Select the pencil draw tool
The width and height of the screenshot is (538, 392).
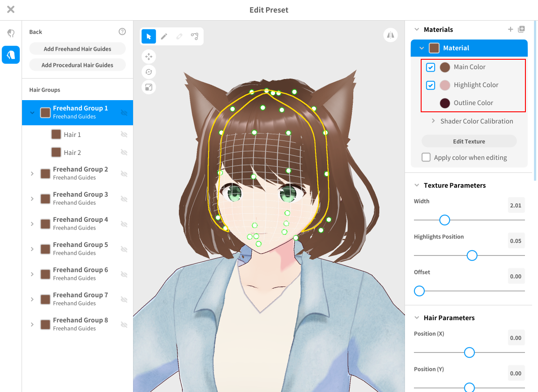[164, 36]
